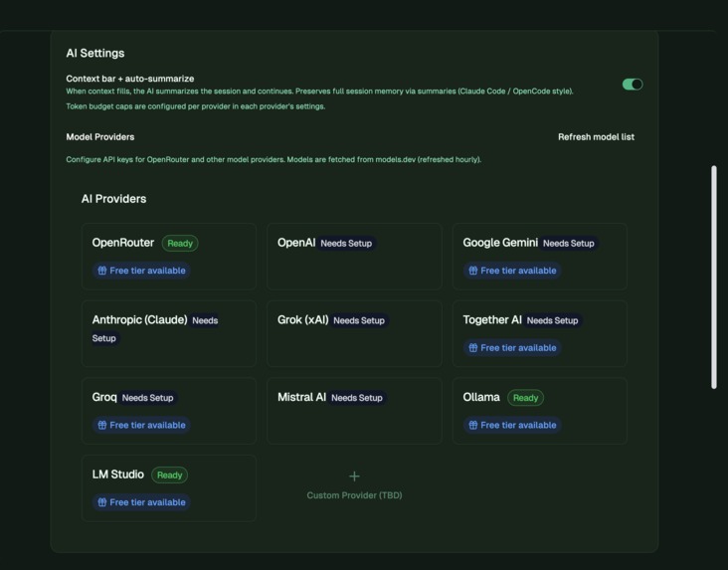The width and height of the screenshot is (728, 570).
Task: Click the gift icon in Together AI card
Action: click(x=473, y=347)
